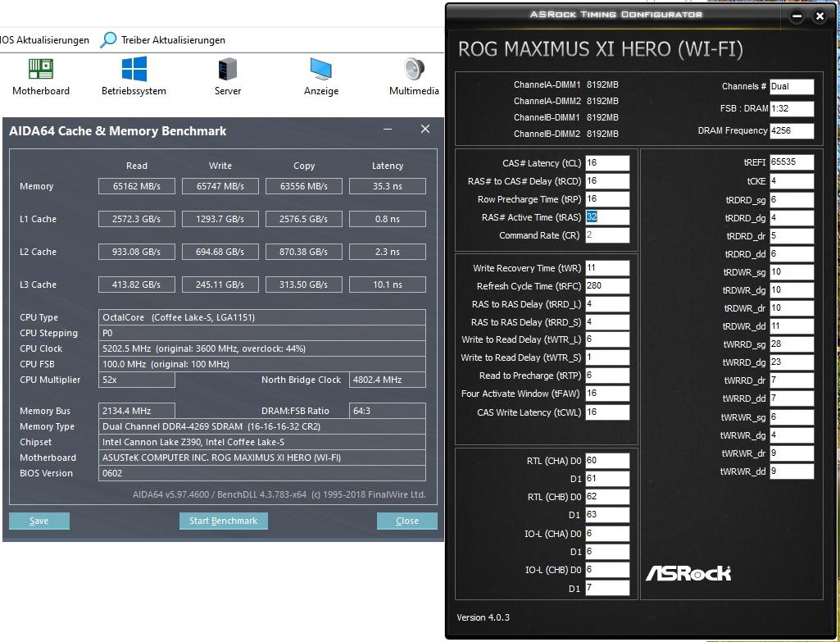This screenshot has height=642, width=840.
Task: Select the Write Recovery Time (tWR) field
Action: 607,268
